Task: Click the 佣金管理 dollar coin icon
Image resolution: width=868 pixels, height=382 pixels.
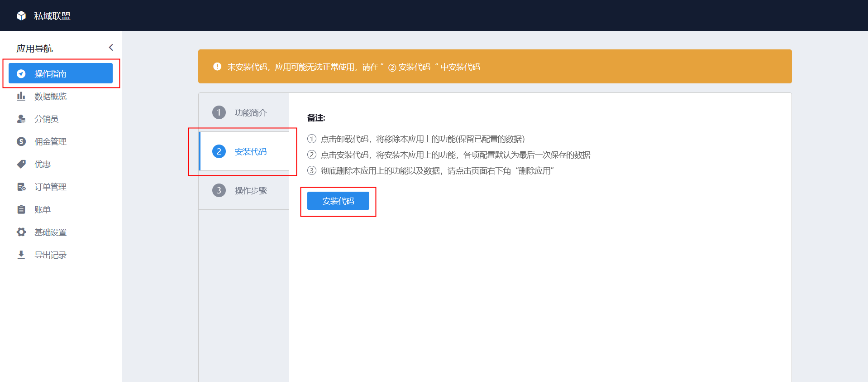Action: [21, 141]
